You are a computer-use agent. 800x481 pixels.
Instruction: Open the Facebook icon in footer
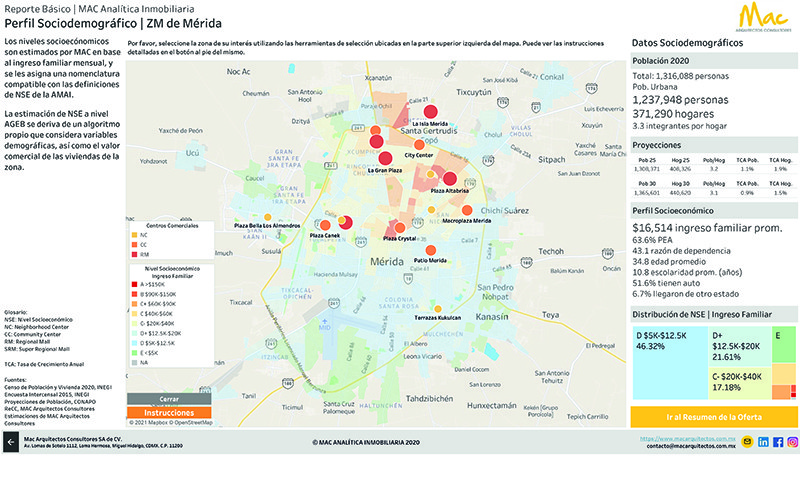click(x=777, y=441)
